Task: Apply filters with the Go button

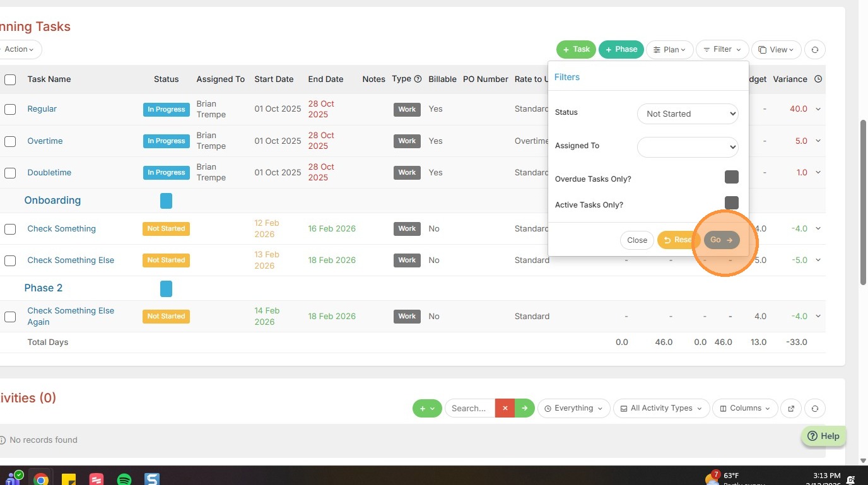Action: 722,240
